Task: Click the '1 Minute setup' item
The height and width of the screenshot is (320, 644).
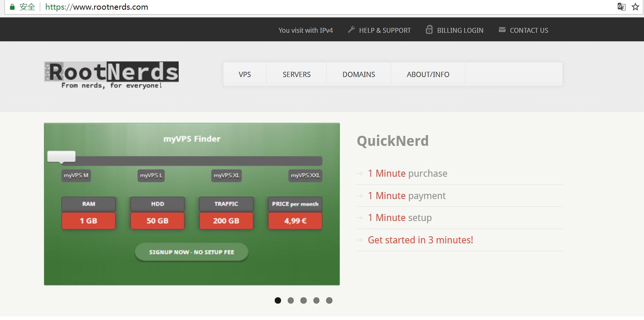Action: (x=400, y=218)
